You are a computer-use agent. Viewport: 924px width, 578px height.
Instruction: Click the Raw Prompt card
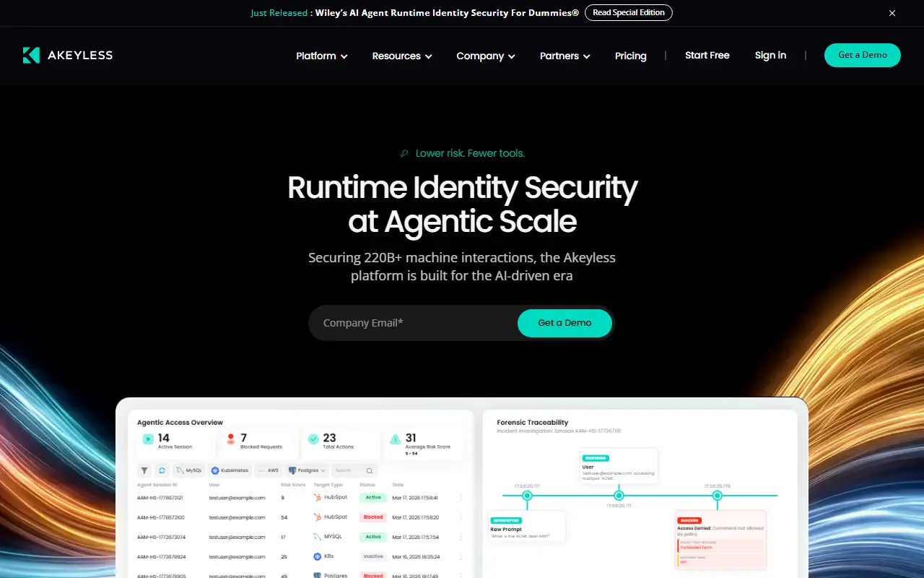[527, 527]
